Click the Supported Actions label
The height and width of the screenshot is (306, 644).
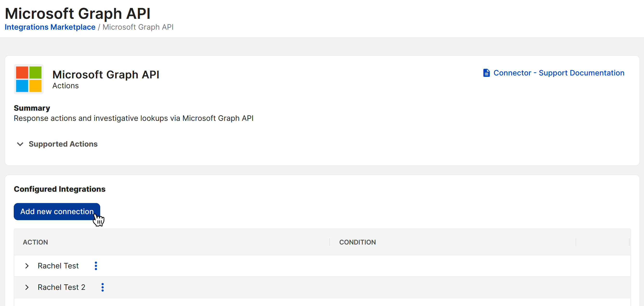point(63,144)
